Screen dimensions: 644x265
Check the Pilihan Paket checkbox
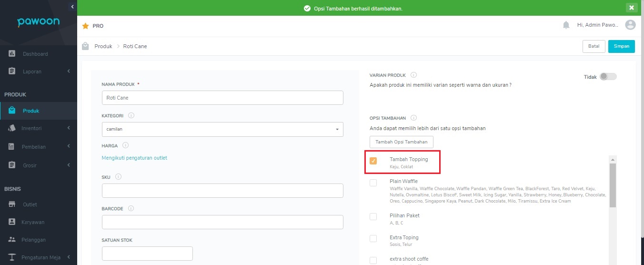point(373,217)
